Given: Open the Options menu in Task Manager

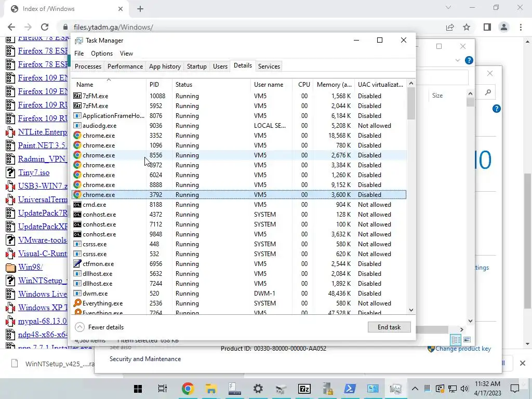Looking at the screenshot, I should (x=102, y=54).
